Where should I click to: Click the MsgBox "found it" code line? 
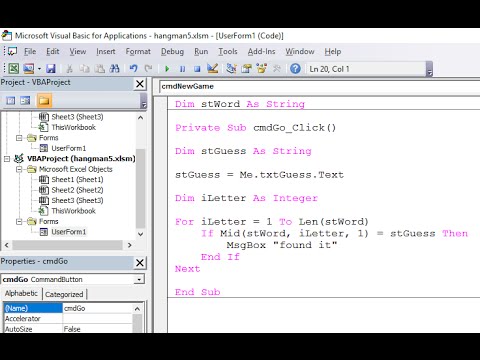tap(282, 245)
